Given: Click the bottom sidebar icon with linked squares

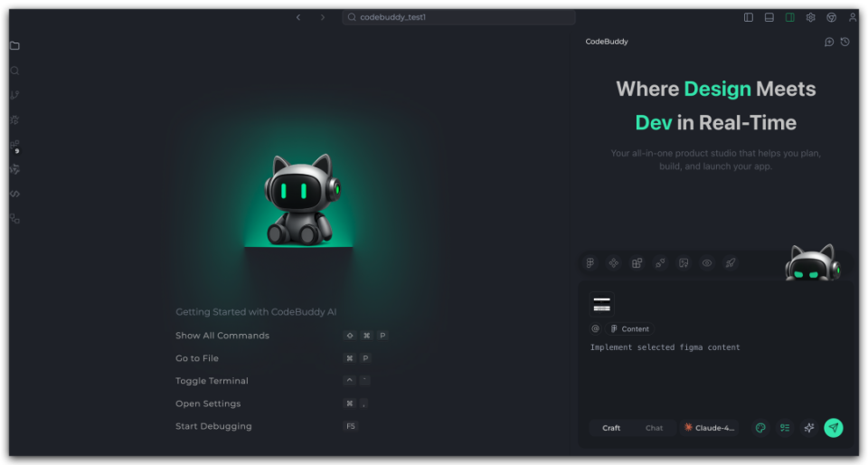Looking at the screenshot, I should click(15, 219).
